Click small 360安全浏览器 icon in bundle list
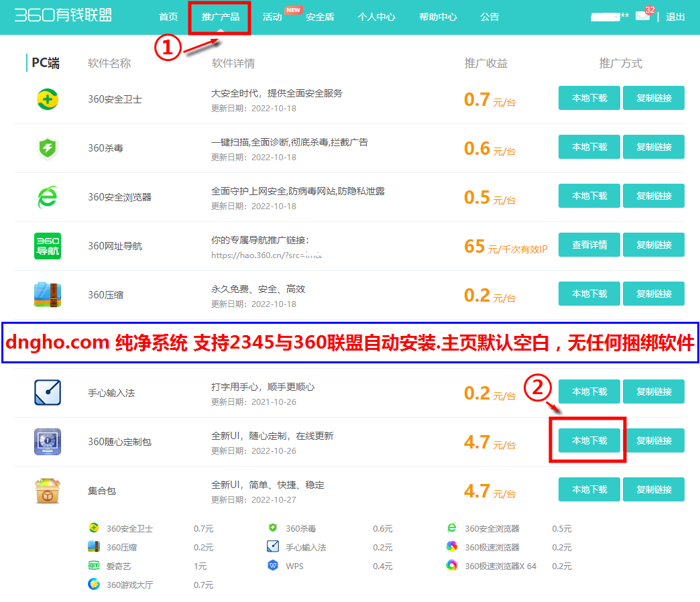 point(452,528)
